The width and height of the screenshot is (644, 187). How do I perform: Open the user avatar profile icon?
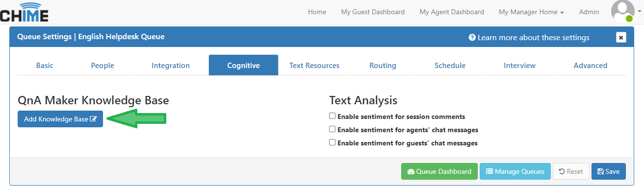[623, 11]
